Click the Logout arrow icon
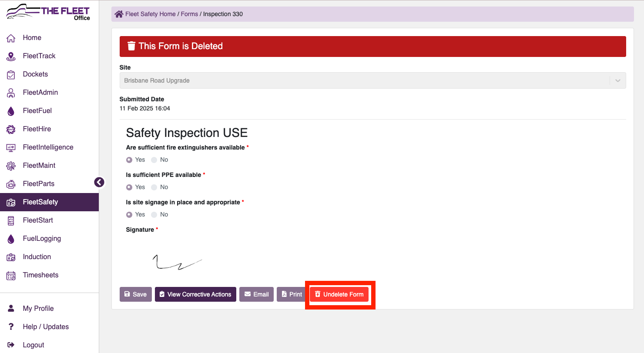 (x=11, y=345)
